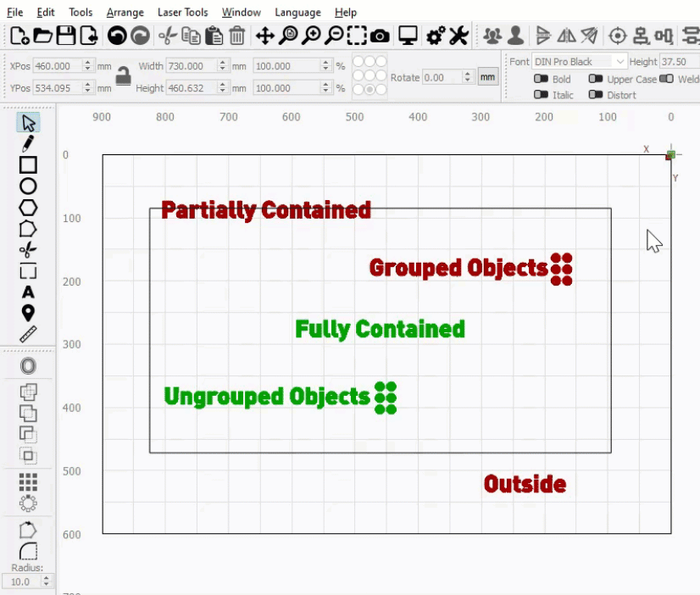Click the camera capture icon
This screenshot has height=595, width=700.
(381, 36)
